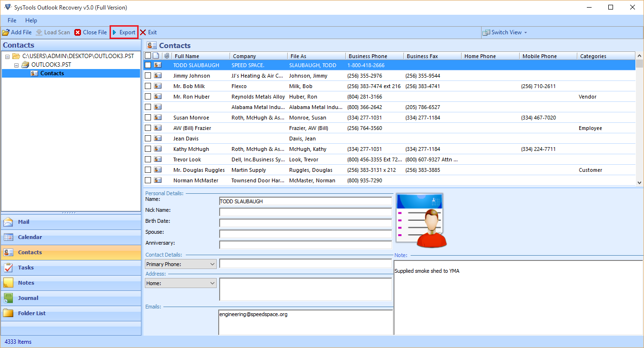Image resolution: width=644 pixels, height=348 pixels.
Task: Toggle the select-all checkbox in header
Action: [148, 56]
